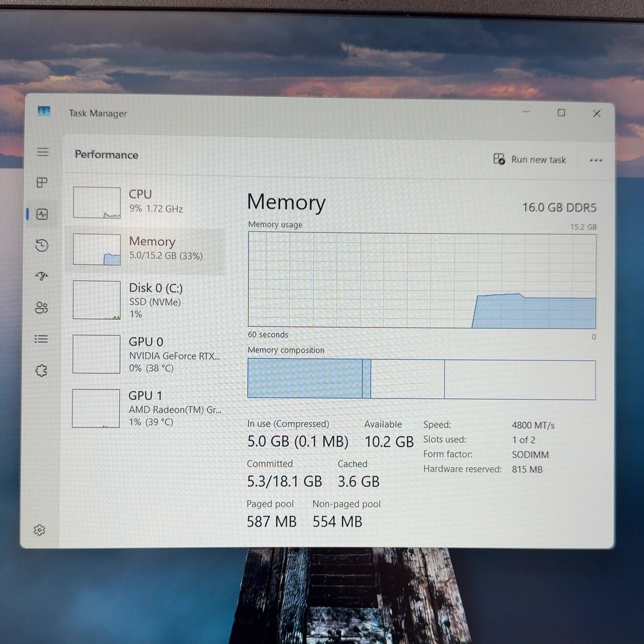Open the hamburger navigation menu
This screenshot has height=644, width=644.
(43, 152)
